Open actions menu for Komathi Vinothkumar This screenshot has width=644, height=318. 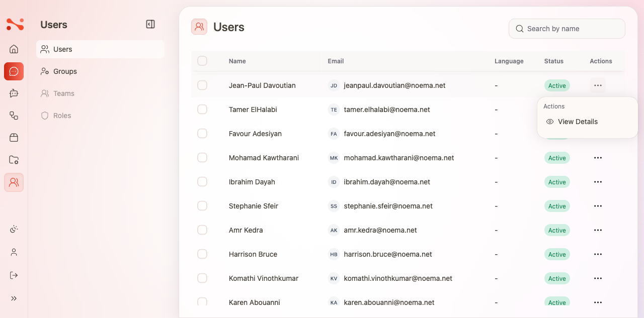[x=598, y=278]
